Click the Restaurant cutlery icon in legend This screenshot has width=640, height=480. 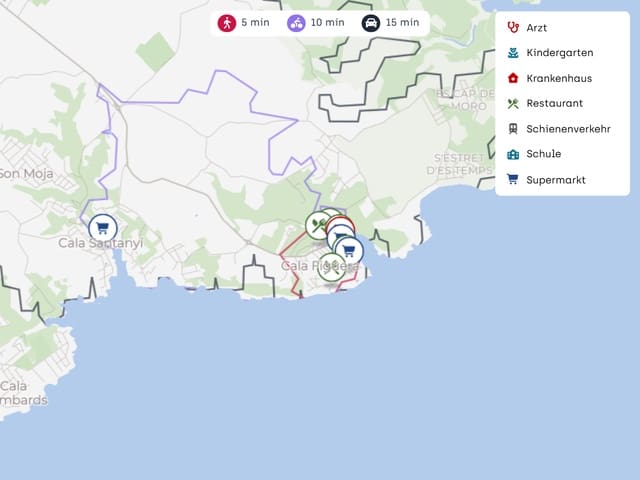pyautogui.click(x=513, y=103)
